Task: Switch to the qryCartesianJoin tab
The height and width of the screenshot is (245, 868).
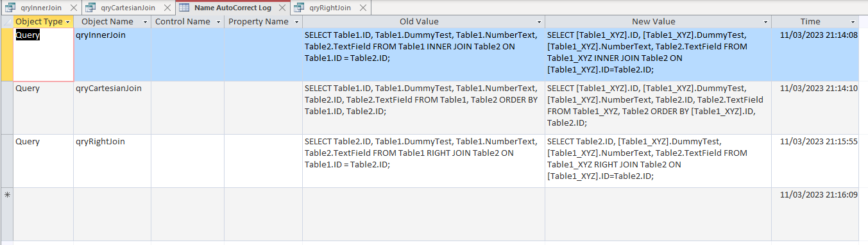Action: [x=128, y=8]
